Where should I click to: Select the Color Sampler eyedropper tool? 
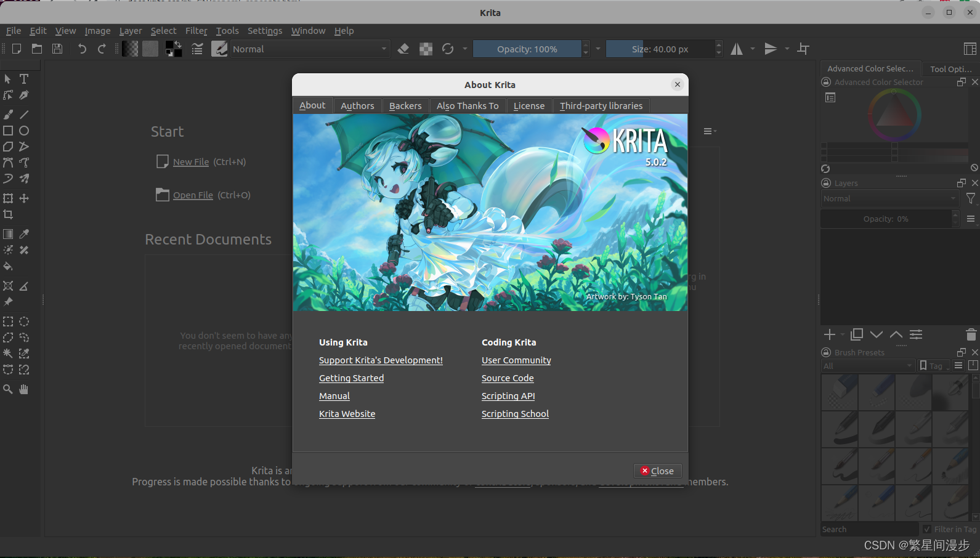tap(24, 234)
